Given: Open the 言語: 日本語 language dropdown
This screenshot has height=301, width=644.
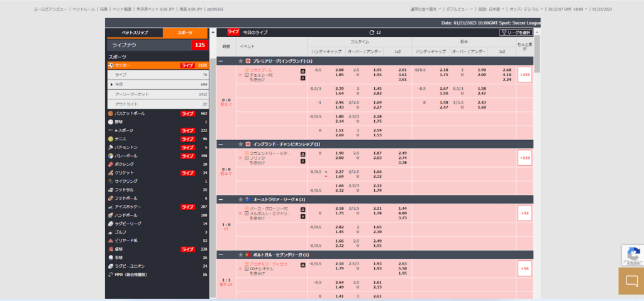Looking at the screenshot, I should pos(491,9).
